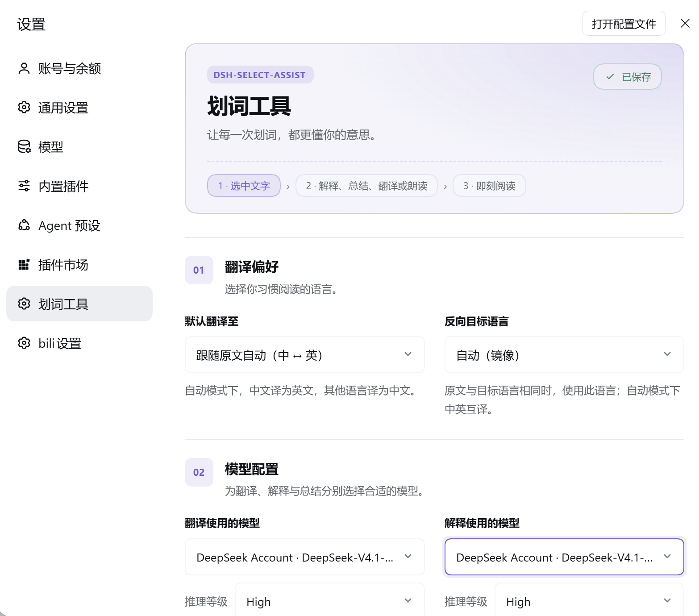
Task: Click the Agent 预设 icon
Action: tap(24, 225)
